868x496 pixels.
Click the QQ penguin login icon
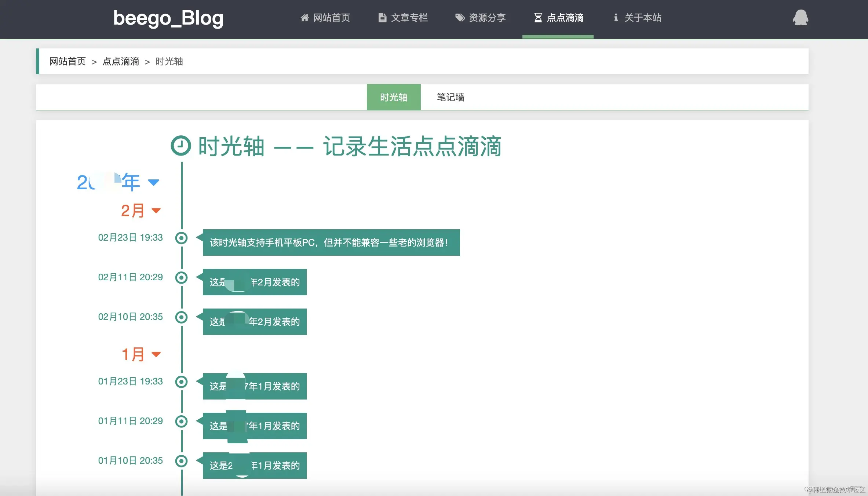(800, 18)
